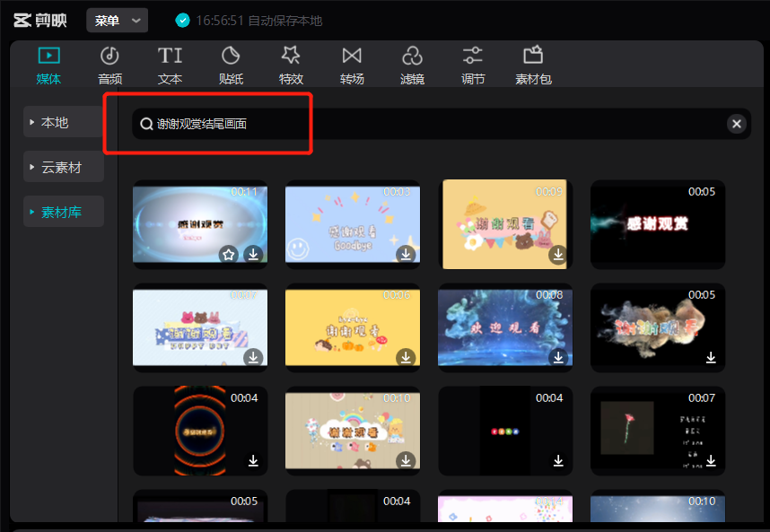Select the 00:08 欢迎观看 blue thumbnail

(x=505, y=327)
